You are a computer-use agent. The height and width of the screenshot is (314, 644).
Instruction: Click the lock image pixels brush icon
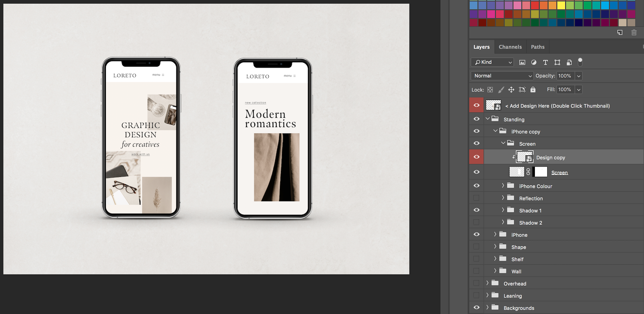[x=501, y=90]
